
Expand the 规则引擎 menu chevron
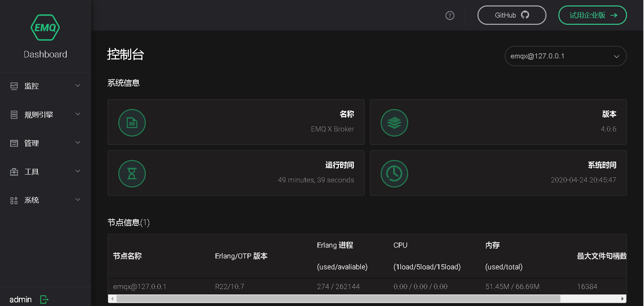tap(78, 114)
